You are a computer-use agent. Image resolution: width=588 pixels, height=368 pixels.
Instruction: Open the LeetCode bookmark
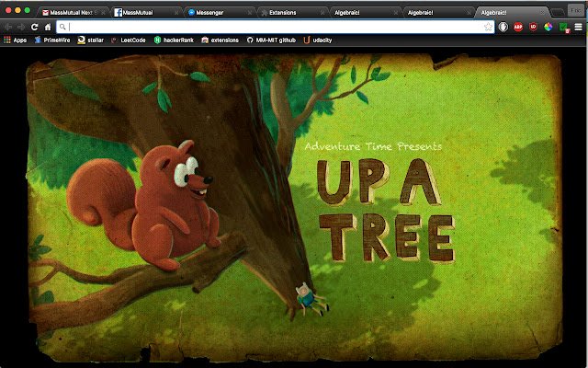coord(128,40)
